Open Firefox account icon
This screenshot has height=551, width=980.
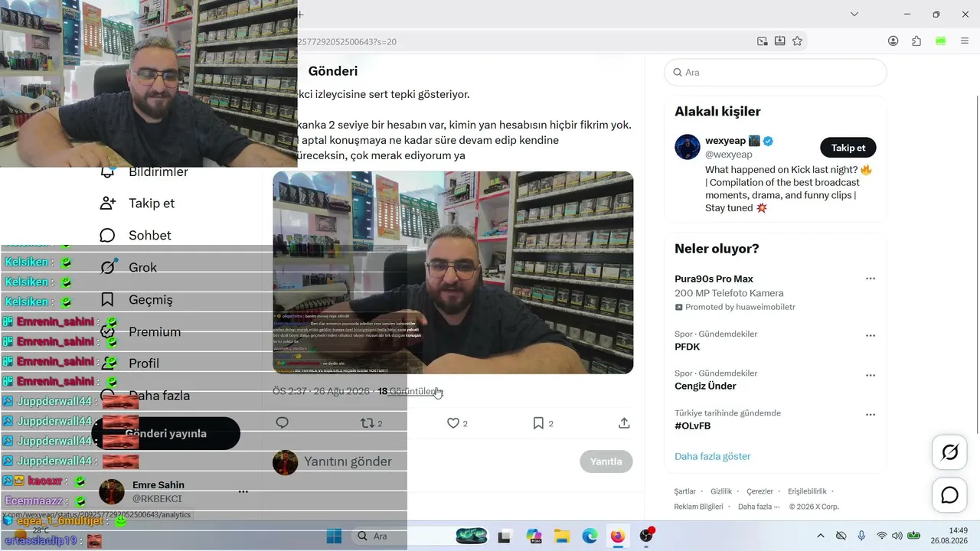tap(893, 41)
